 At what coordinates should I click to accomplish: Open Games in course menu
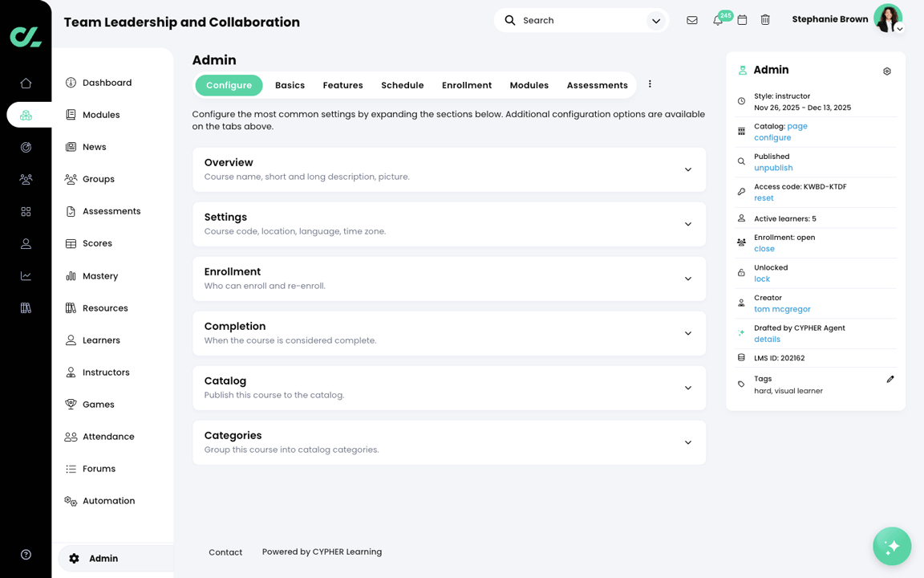[x=99, y=405]
